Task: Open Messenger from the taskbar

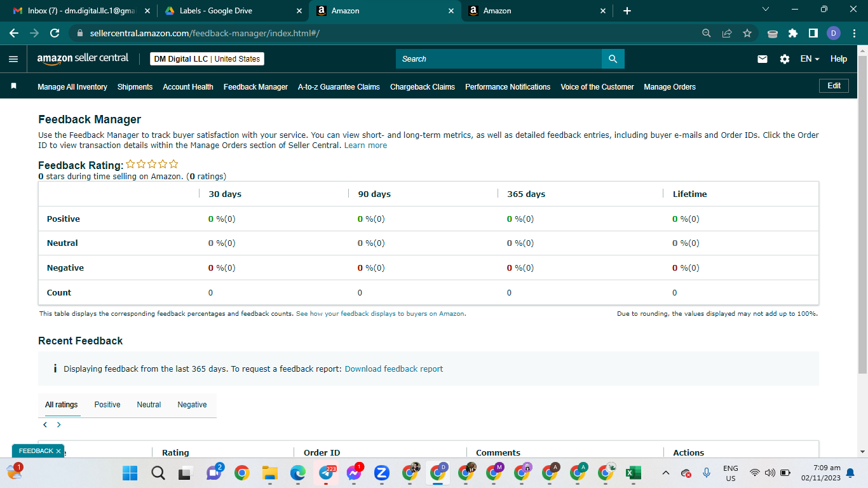Action: coord(354,473)
